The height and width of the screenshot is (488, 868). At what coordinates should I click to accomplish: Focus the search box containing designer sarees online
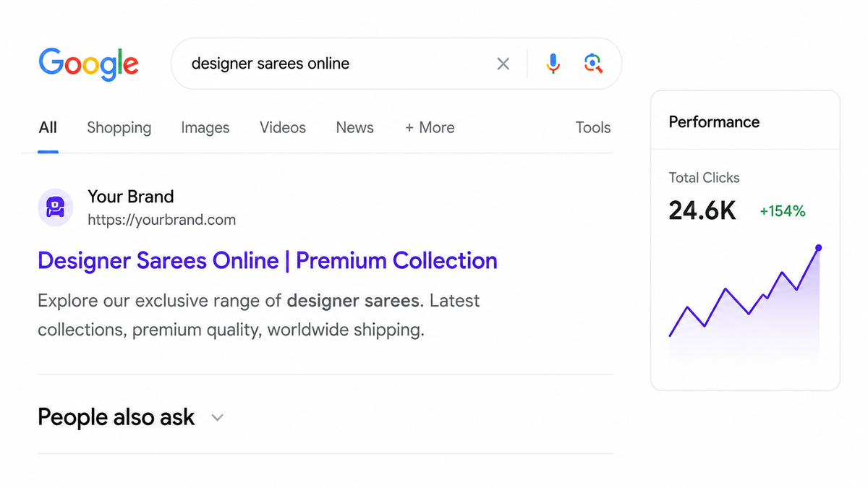[396, 64]
